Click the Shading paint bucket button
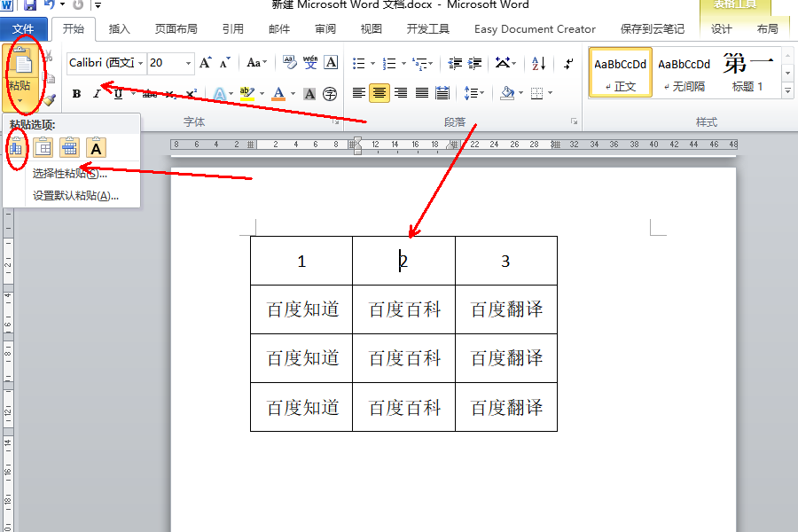This screenshot has height=532, width=798. click(507, 93)
